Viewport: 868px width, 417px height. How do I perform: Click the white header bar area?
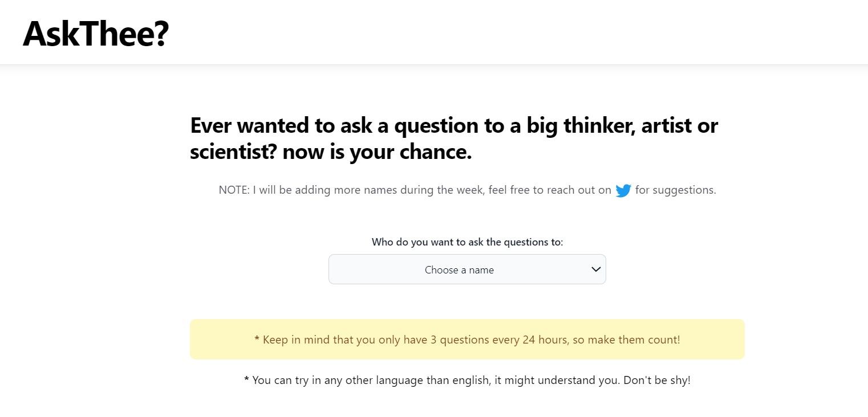coord(433,31)
